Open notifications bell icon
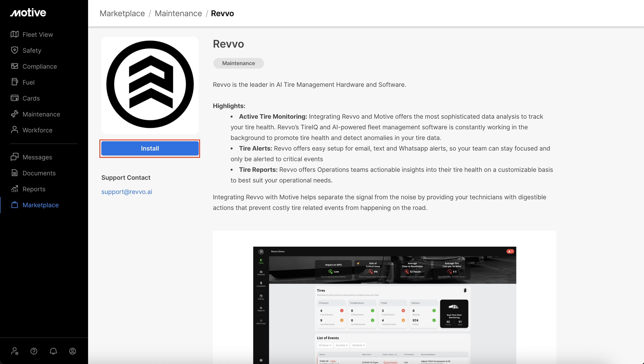644x364 pixels. point(53,351)
